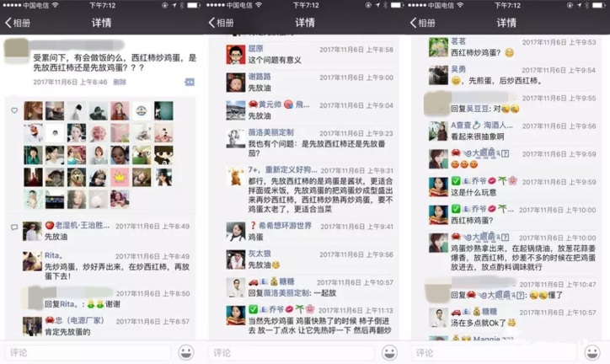Open Rita's profile name in comments
This screenshot has width=610, height=364.
53,255
